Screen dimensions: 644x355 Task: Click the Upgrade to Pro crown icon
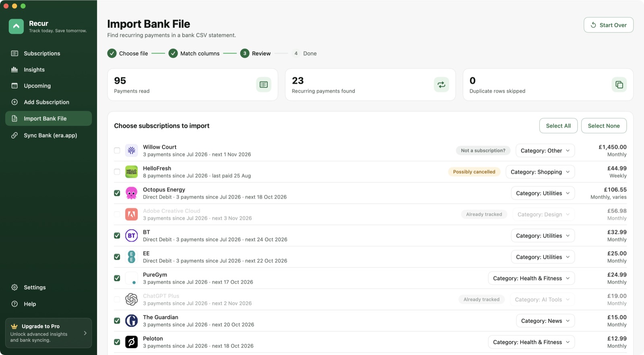(x=14, y=326)
